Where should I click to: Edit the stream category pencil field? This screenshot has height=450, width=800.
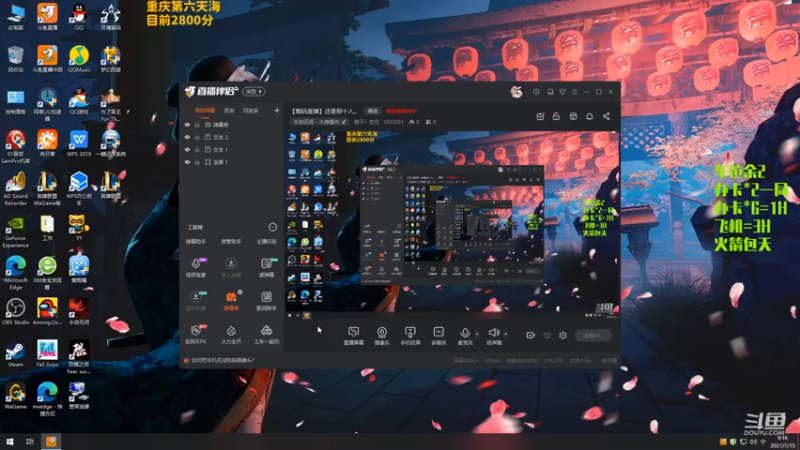click(320, 122)
